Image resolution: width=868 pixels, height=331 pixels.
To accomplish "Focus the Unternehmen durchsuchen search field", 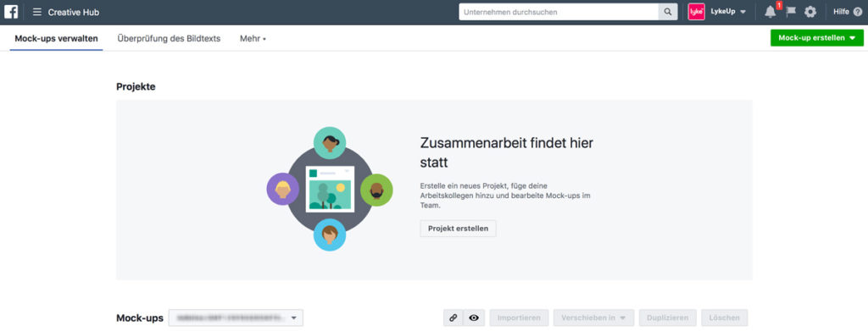I will 559,12.
